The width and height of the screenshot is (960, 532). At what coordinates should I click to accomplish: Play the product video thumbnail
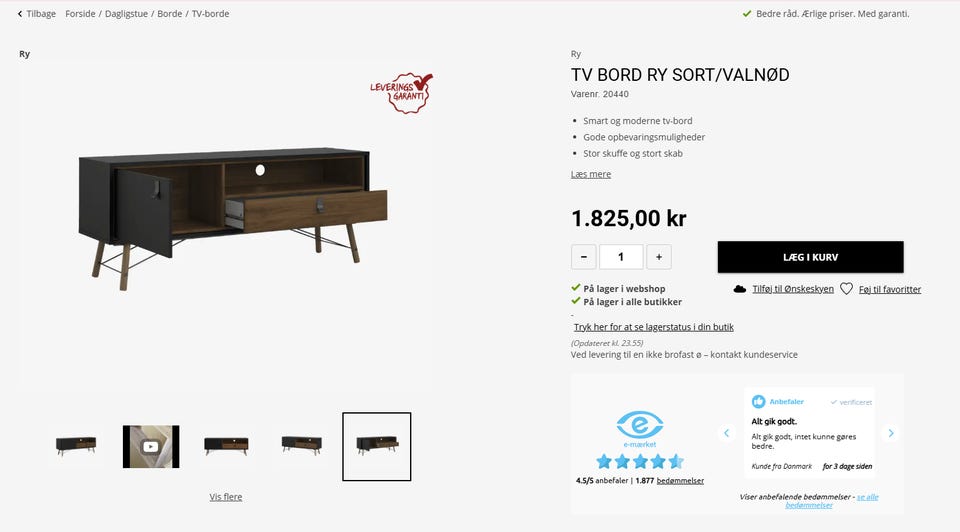[151, 447]
